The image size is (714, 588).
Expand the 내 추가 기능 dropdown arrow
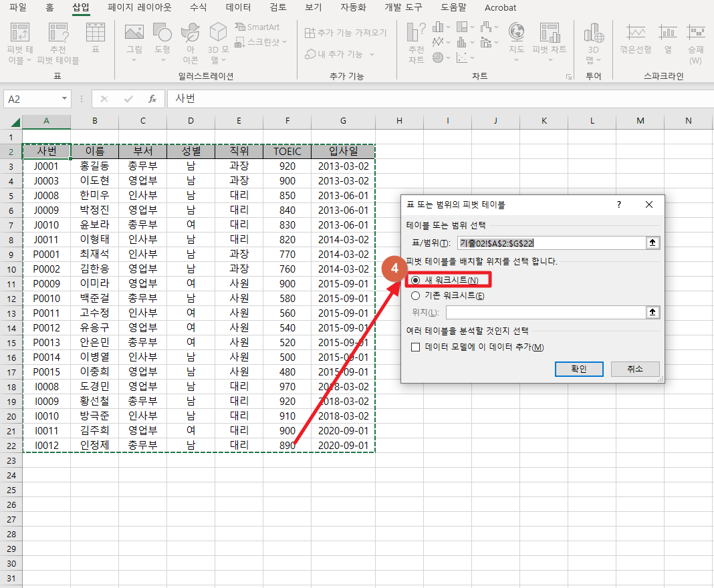[x=372, y=54]
